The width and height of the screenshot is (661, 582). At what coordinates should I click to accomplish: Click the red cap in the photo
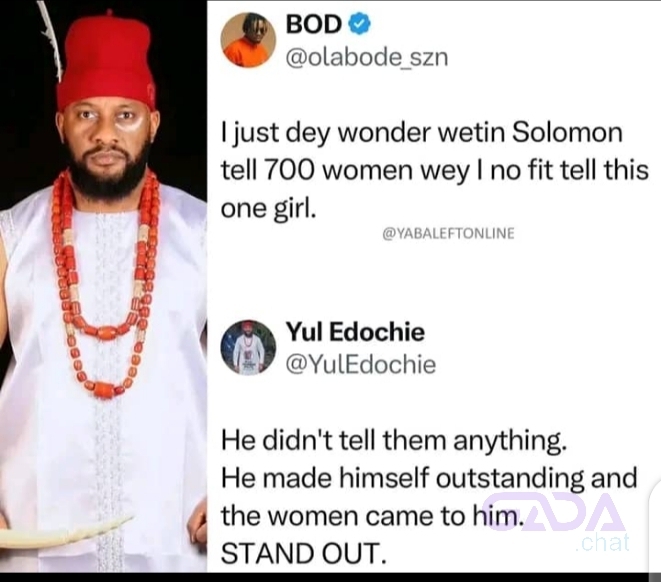[x=105, y=59]
